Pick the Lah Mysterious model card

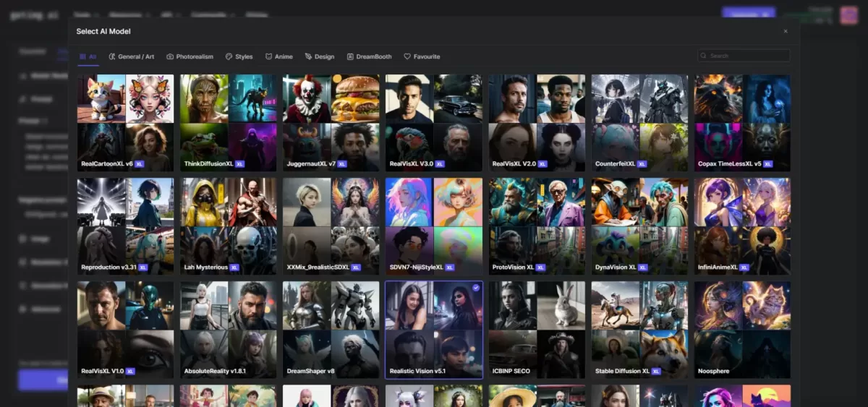pos(229,226)
